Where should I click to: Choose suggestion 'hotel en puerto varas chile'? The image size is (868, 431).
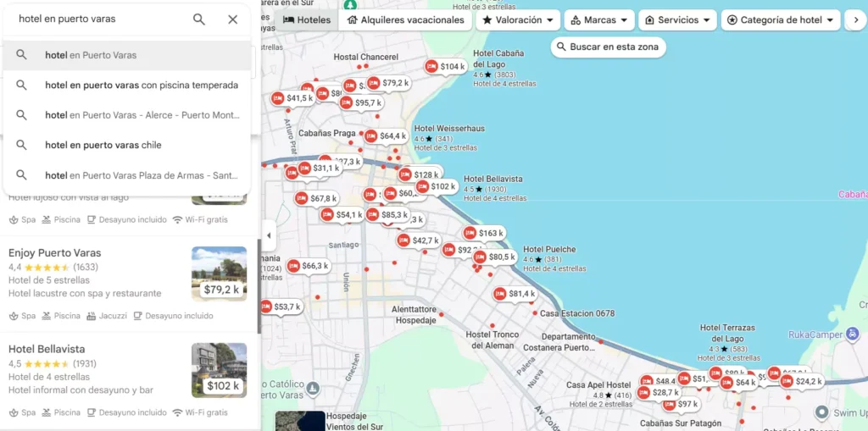(x=127, y=145)
